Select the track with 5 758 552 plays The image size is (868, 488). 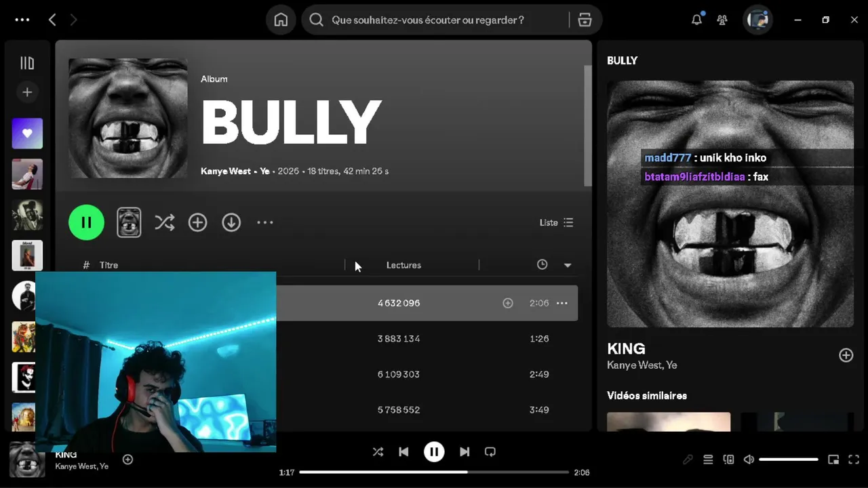(x=427, y=409)
